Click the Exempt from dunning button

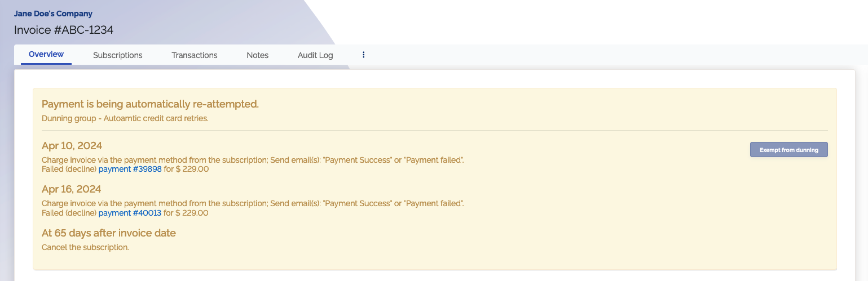tap(788, 150)
